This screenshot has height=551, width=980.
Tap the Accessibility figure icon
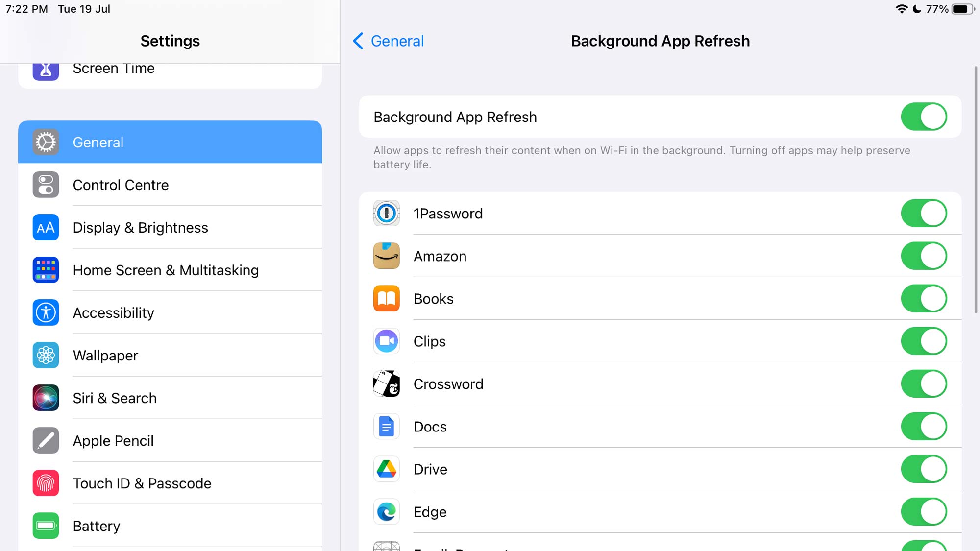(x=46, y=312)
